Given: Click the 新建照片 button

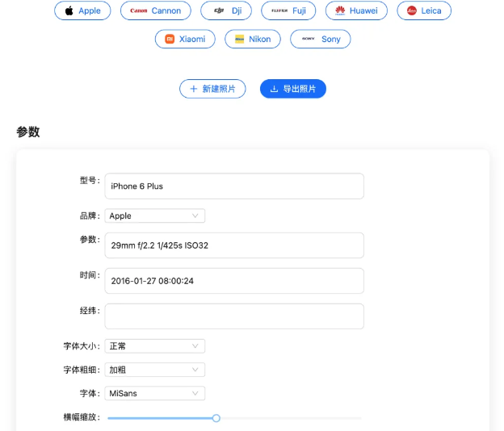Looking at the screenshot, I should [212, 89].
